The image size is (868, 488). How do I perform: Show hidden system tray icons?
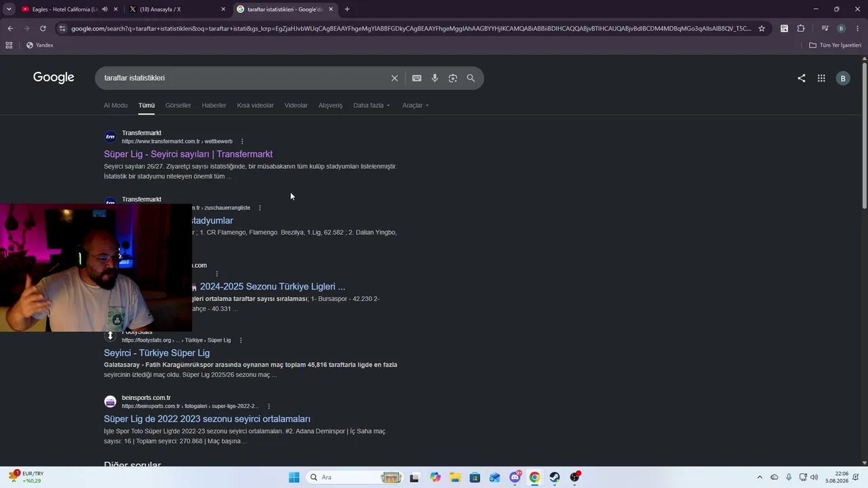[759, 477]
